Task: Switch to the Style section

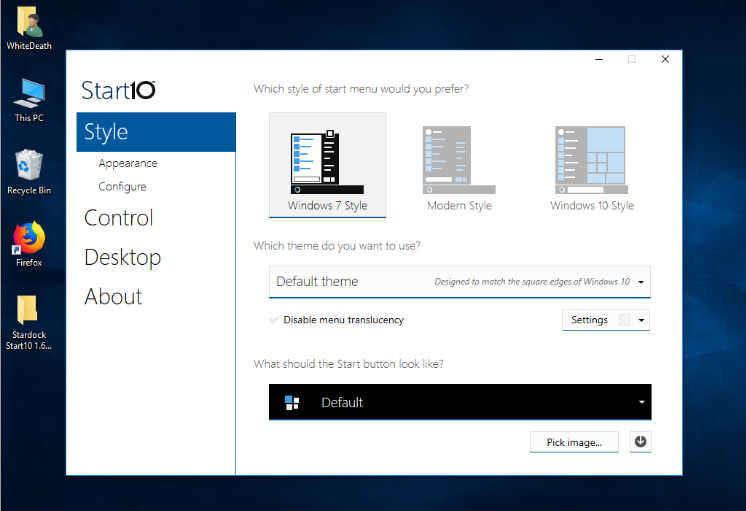Action: pyautogui.click(x=156, y=132)
